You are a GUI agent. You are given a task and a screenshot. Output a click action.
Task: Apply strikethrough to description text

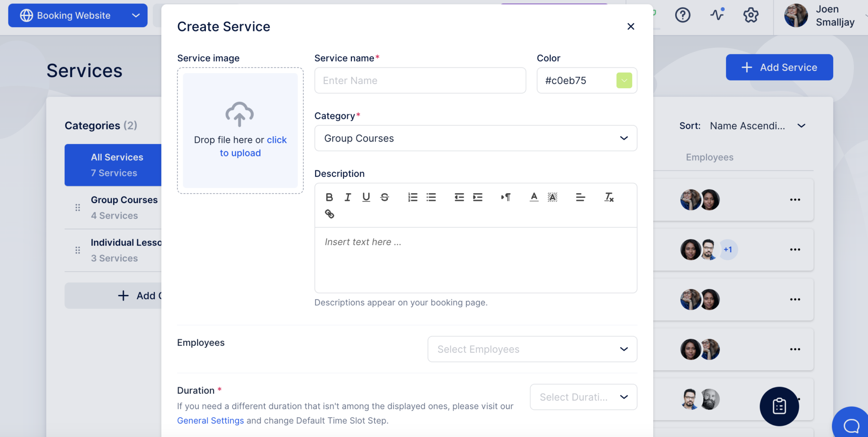pyautogui.click(x=384, y=197)
